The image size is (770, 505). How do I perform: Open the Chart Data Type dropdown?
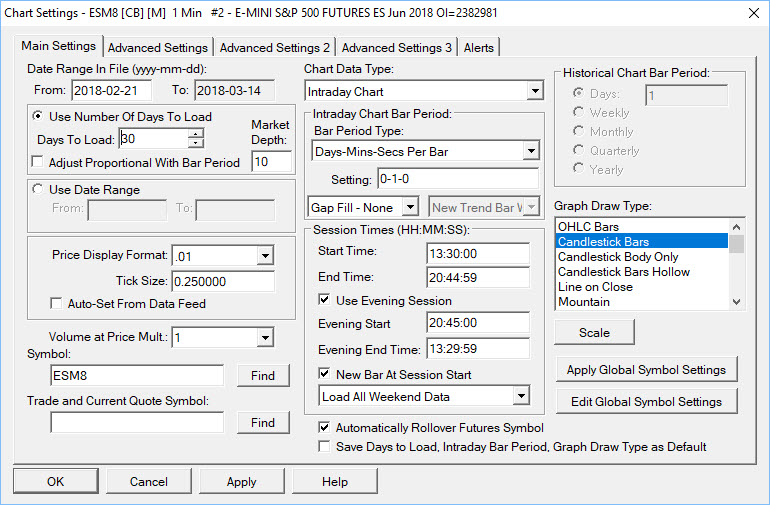click(x=535, y=91)
